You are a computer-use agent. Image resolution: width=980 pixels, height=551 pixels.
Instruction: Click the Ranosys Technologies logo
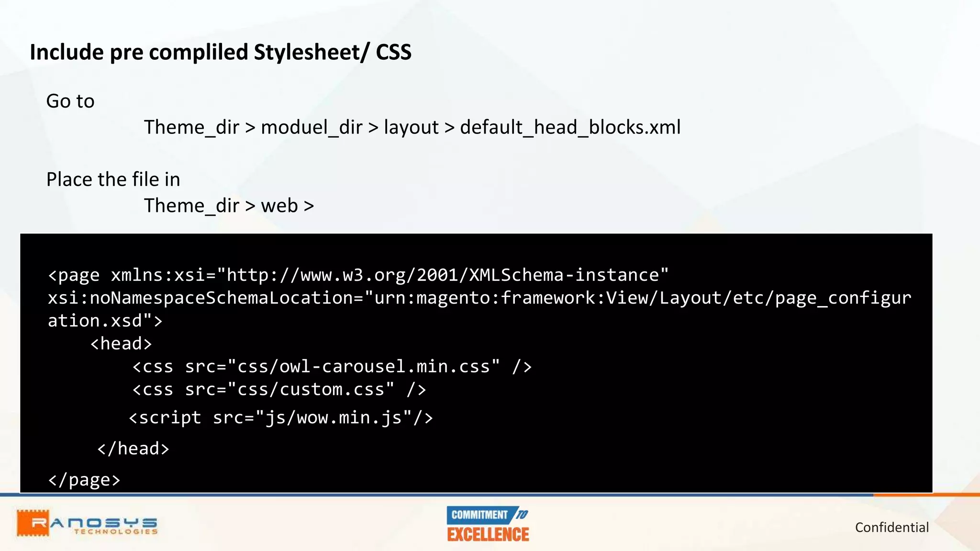click(x=87, y=523)
